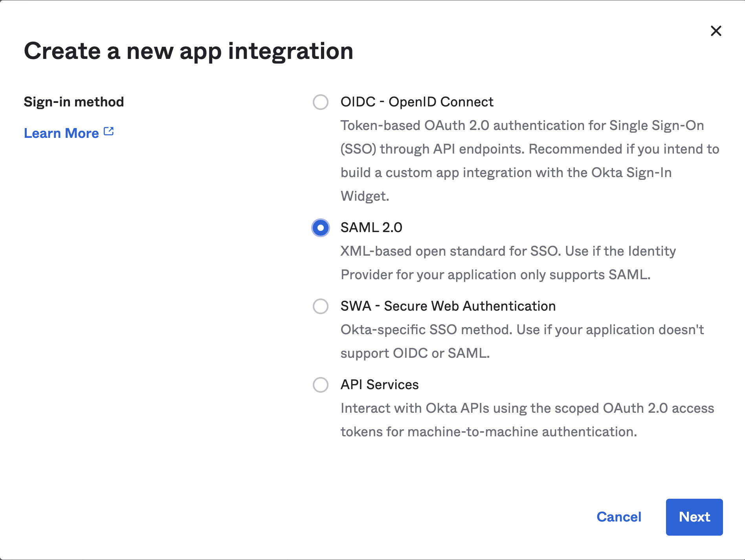Pick the API Services sign-in method
Image resolution: width=745 pixels, height=560 pixels.
(x=321, y=385)
